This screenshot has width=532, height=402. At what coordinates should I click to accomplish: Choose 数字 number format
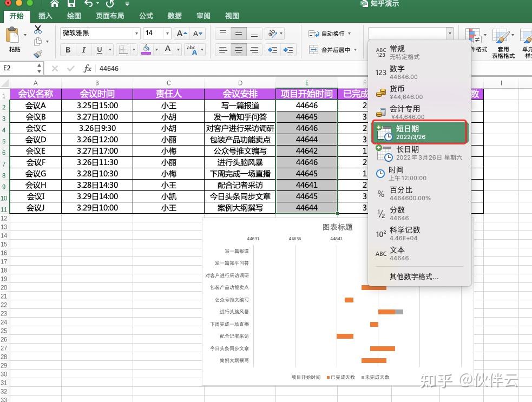click(419, 73)
